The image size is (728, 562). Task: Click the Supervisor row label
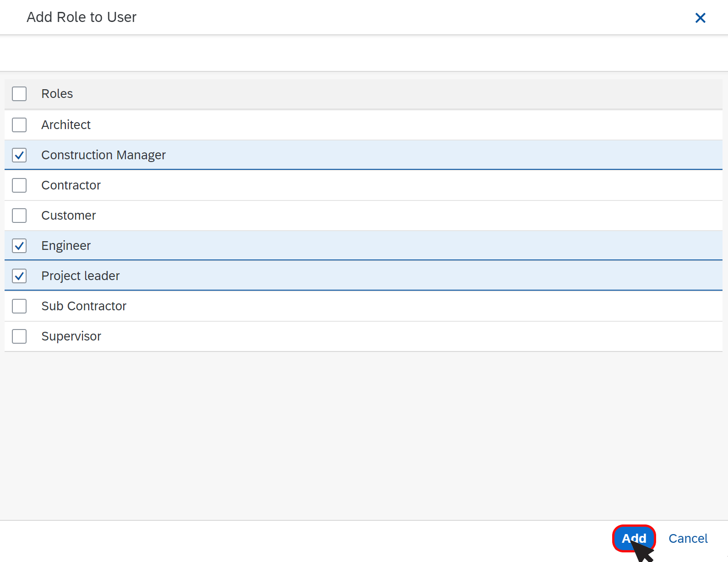coord(71,336)
